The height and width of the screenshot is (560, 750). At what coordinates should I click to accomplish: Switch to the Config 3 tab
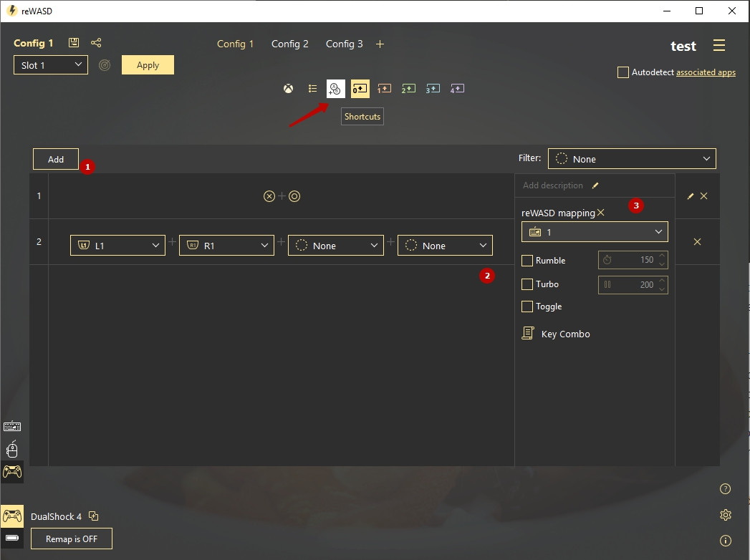(x=345, y=44)
